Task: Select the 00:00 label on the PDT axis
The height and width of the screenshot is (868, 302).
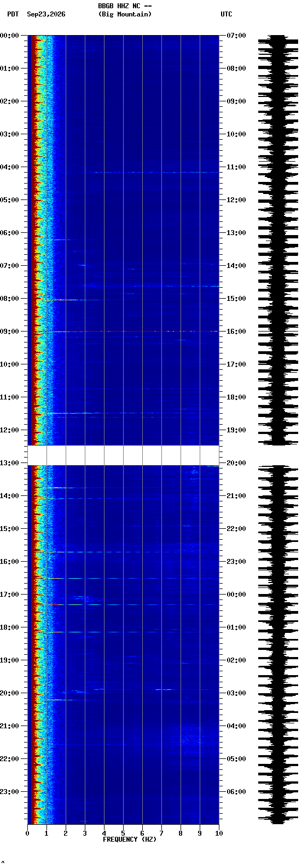Action: [10, 36]
